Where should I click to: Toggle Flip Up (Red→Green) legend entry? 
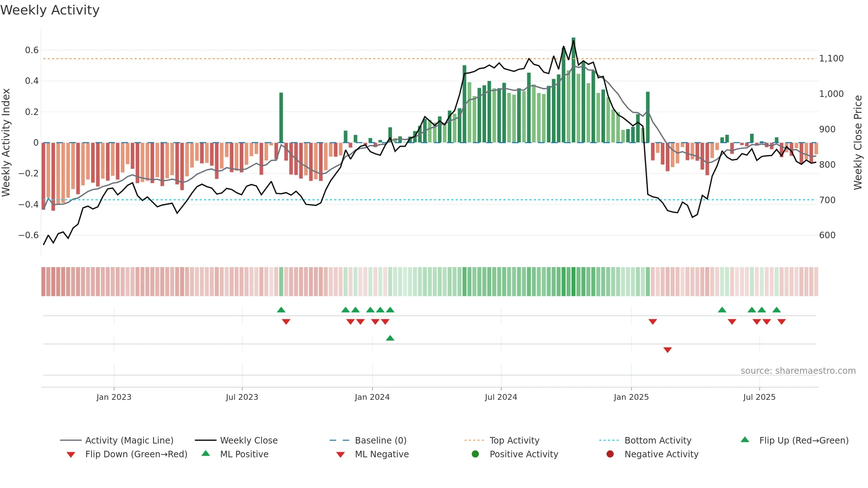point(795,440)
